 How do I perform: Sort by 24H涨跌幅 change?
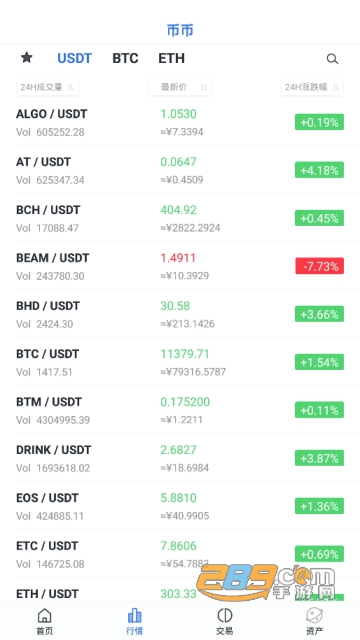[312, 87]
